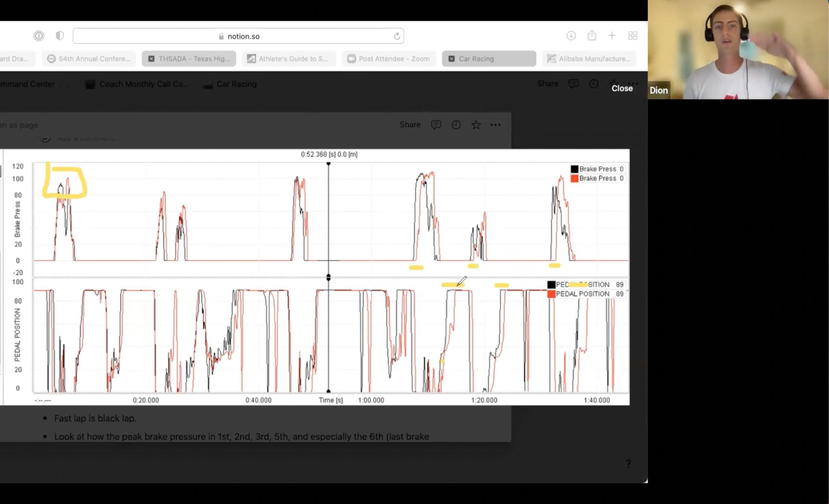Screen dimensions: 829x504
Task: Click the 1:20.000 time axis label
Action: click(484, 400)
